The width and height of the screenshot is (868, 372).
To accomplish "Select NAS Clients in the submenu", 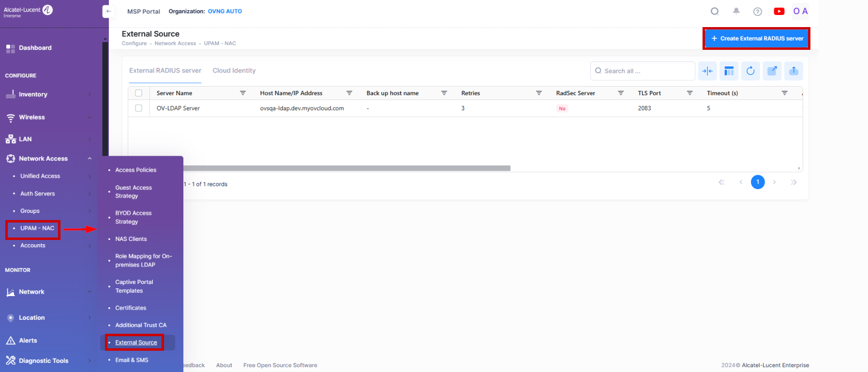I will [131, 239].
